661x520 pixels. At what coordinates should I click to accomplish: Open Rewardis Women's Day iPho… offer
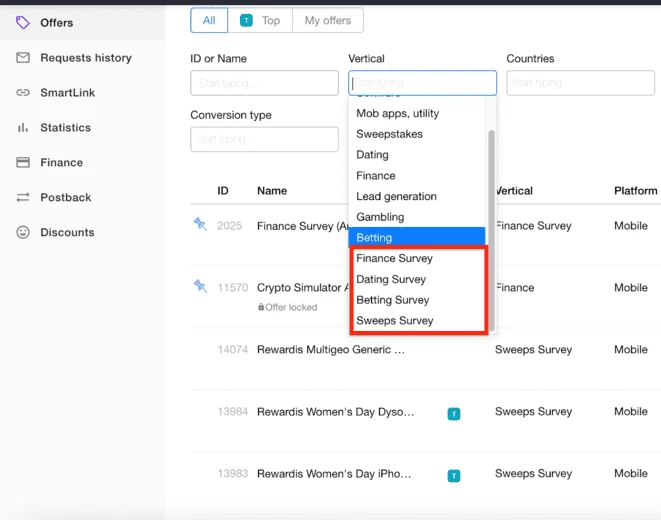click(x=334, y=474)
